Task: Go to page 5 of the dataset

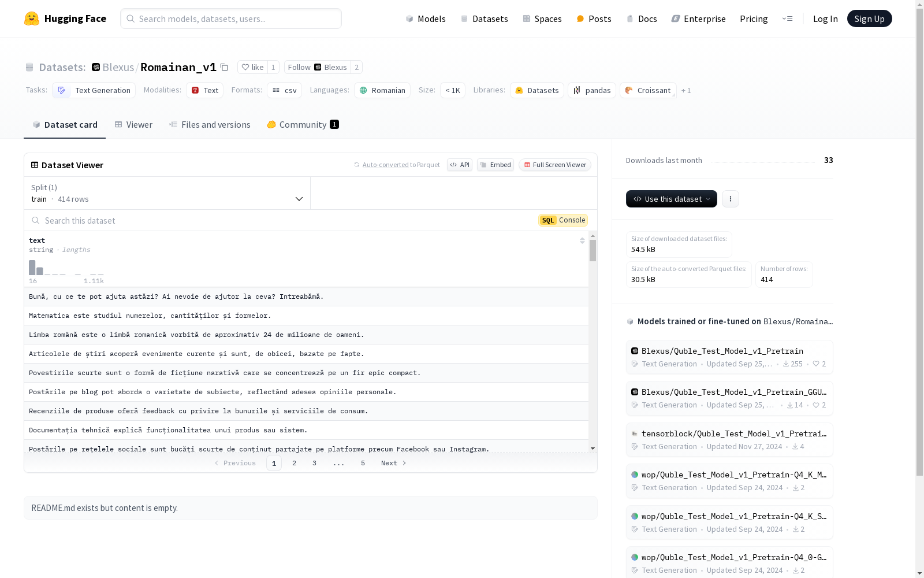Action: coord(363,463)
